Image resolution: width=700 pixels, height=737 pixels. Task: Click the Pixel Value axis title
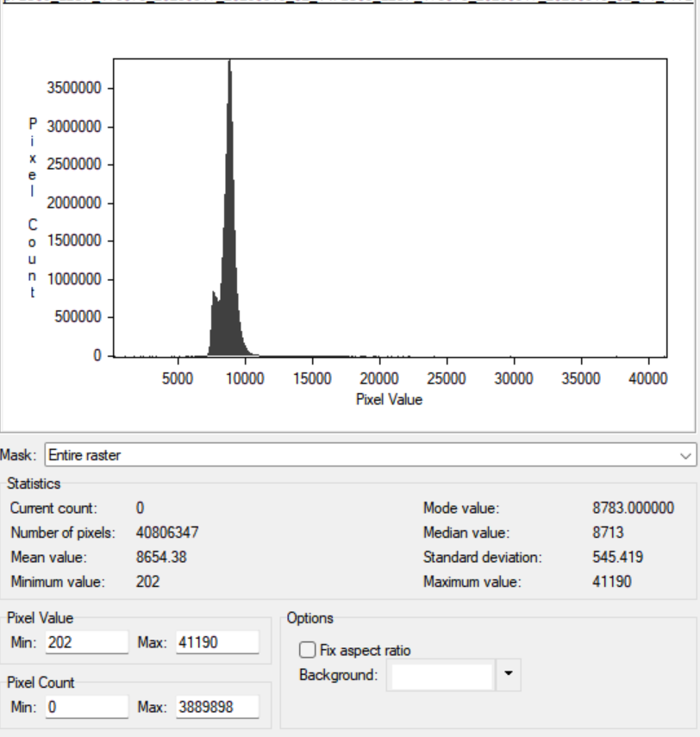click(390, 399)
